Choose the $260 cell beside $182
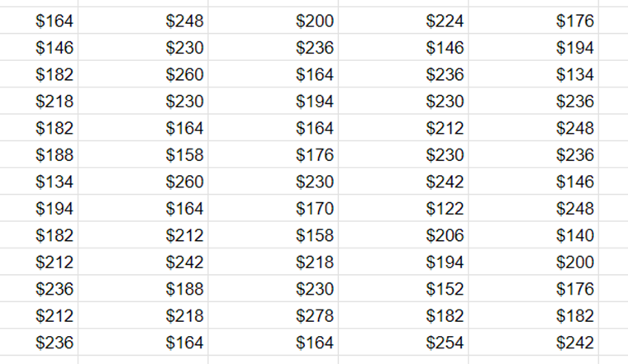628x364 pixels. pyautogui.click(x=143, y=74)
